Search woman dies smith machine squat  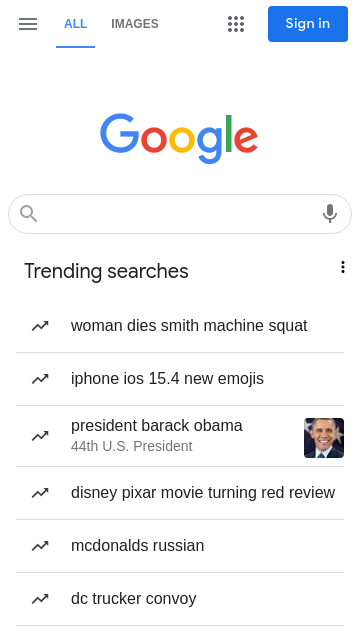tap(180, 326)
